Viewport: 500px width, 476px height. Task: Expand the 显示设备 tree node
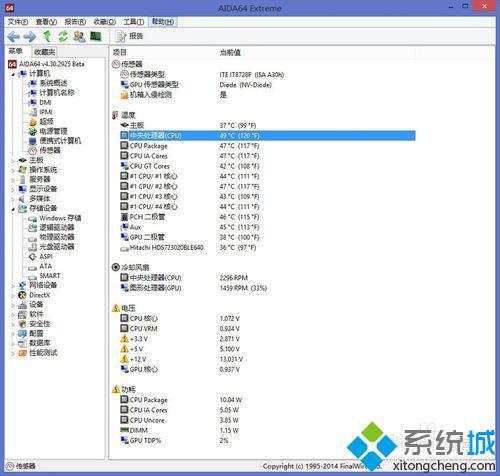coord(13,190)
